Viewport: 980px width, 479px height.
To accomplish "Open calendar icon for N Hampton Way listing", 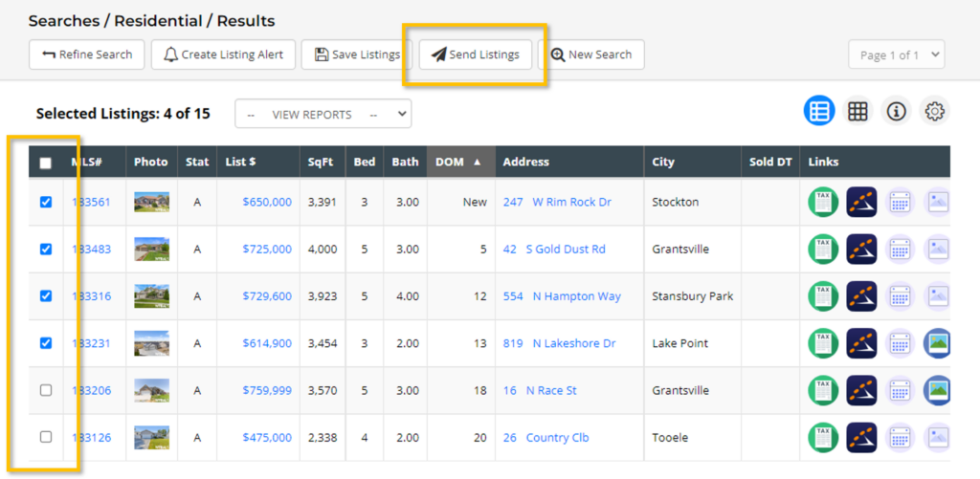I will click(x=900, y=296).
